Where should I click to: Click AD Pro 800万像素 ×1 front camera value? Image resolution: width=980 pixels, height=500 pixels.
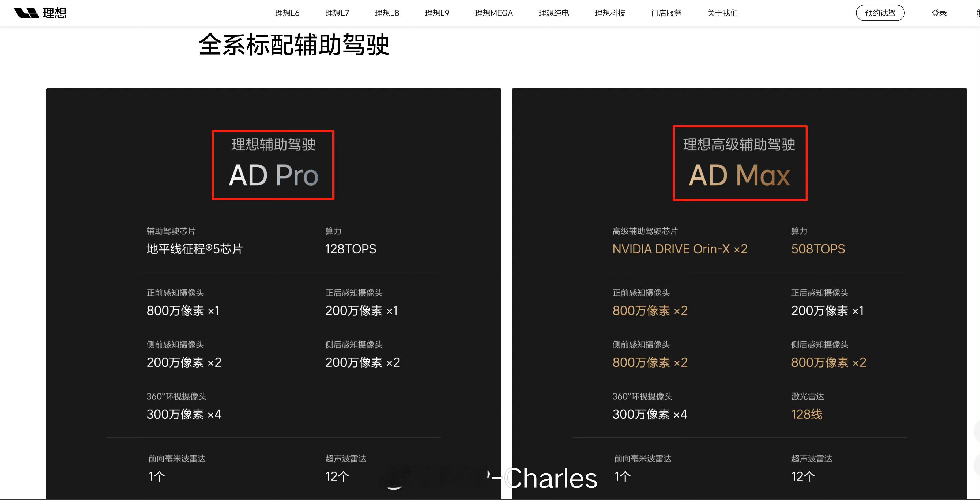[x=183, y=311]
